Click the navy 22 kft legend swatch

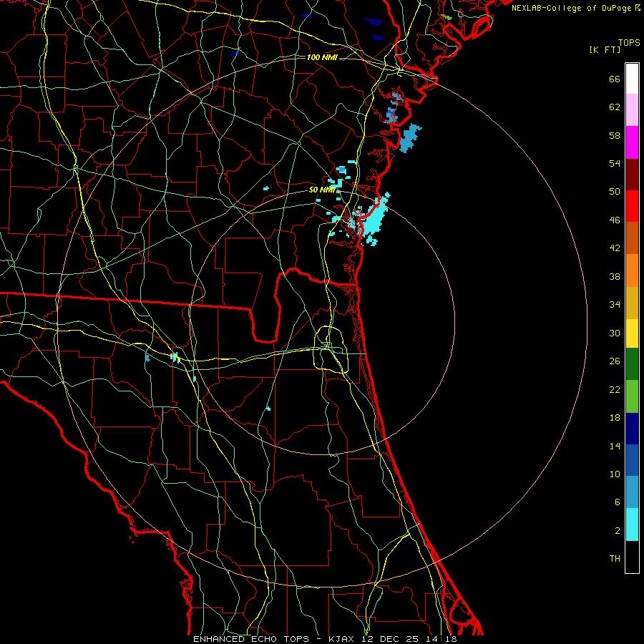click(x=632, y=429)
